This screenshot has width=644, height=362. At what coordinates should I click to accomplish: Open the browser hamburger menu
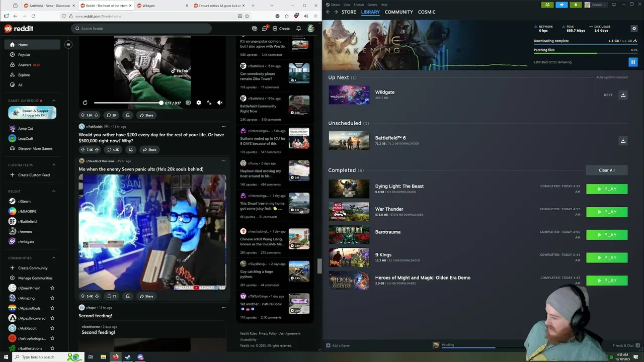[x=315, y=16]
